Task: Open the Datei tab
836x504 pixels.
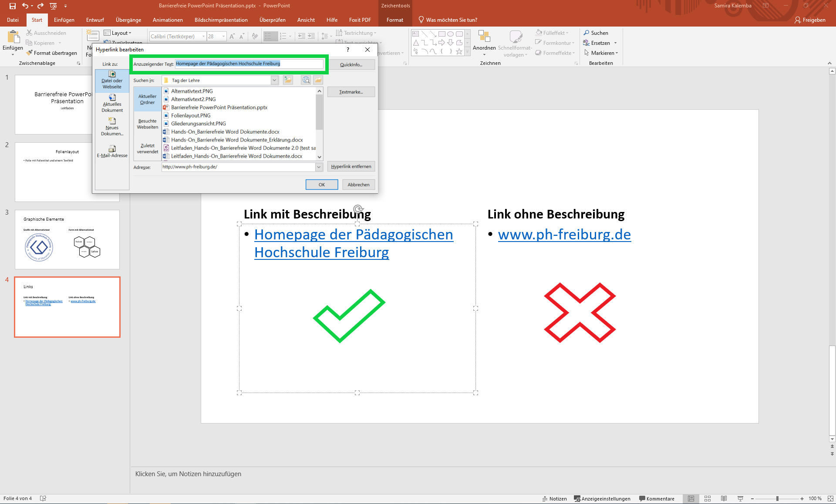Action: (13, 20)
